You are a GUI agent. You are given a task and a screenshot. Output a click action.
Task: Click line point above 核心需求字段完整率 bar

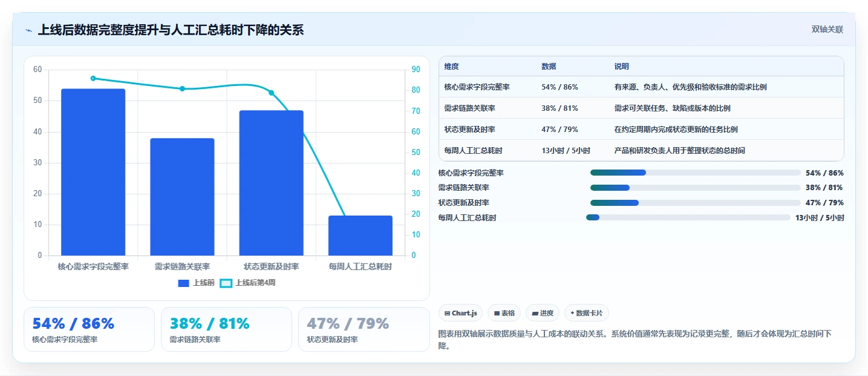tap(93, 78)
